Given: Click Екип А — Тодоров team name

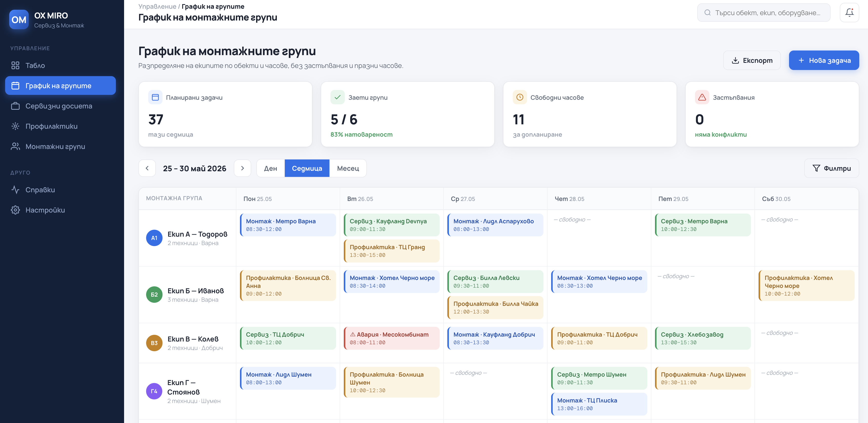Looking at the screenshot, I should (197, 234).
